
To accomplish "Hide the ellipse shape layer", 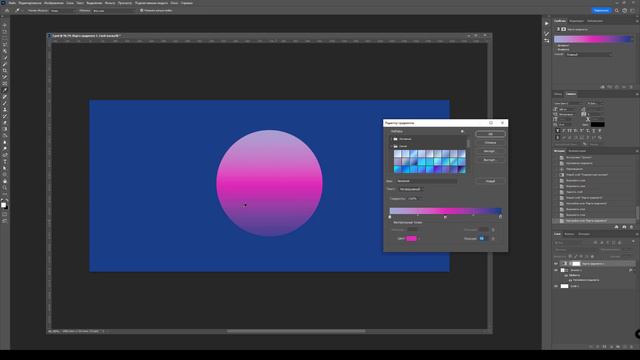I will 556,270.
